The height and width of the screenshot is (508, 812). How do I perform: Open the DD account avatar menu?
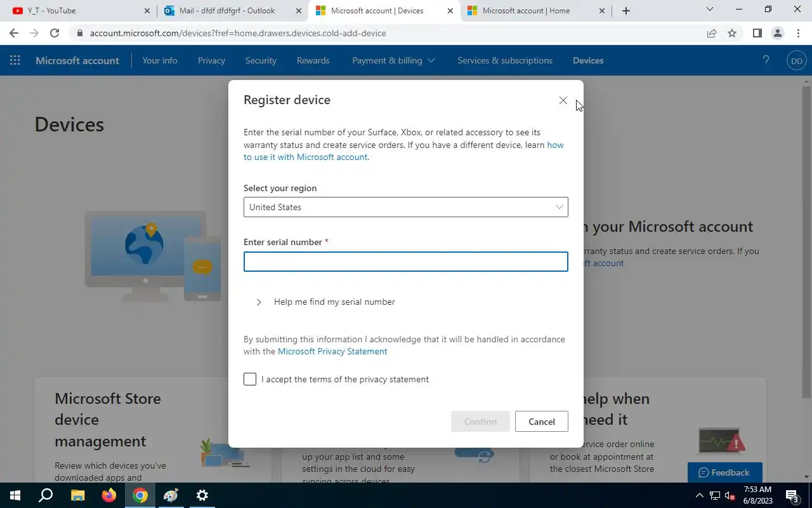796,61
